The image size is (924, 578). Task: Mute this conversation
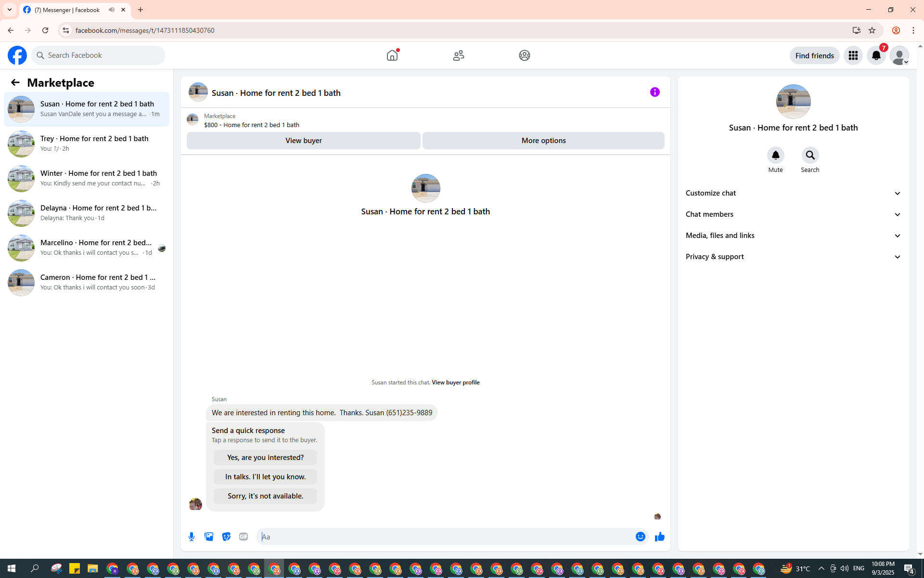[775, 155]
